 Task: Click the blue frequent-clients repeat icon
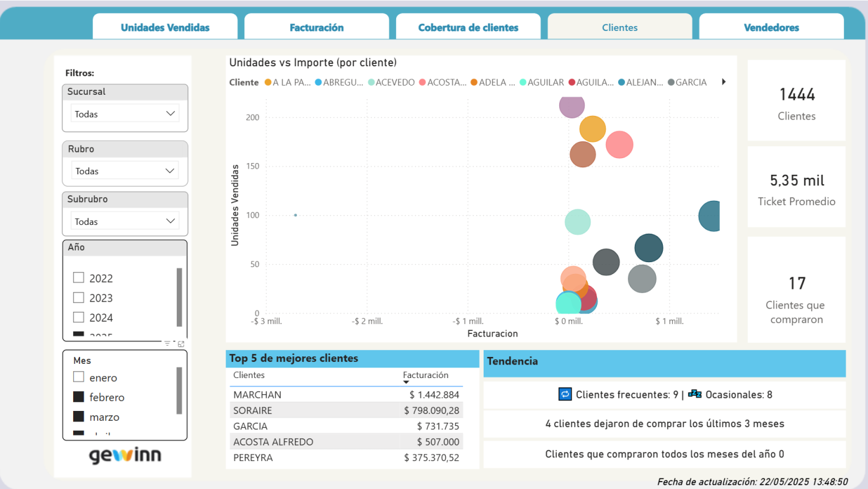point(565,394)
